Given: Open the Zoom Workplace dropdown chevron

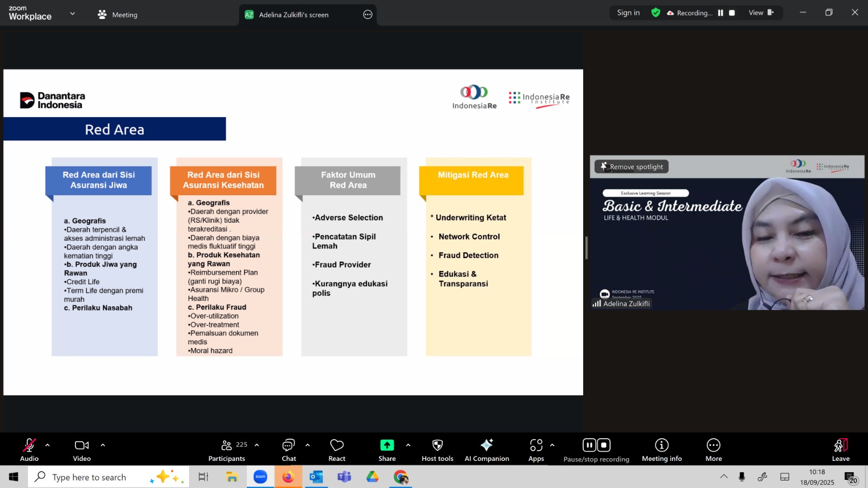Looking at the screenshot, I should pyautogui.click(x=73, y=14).
